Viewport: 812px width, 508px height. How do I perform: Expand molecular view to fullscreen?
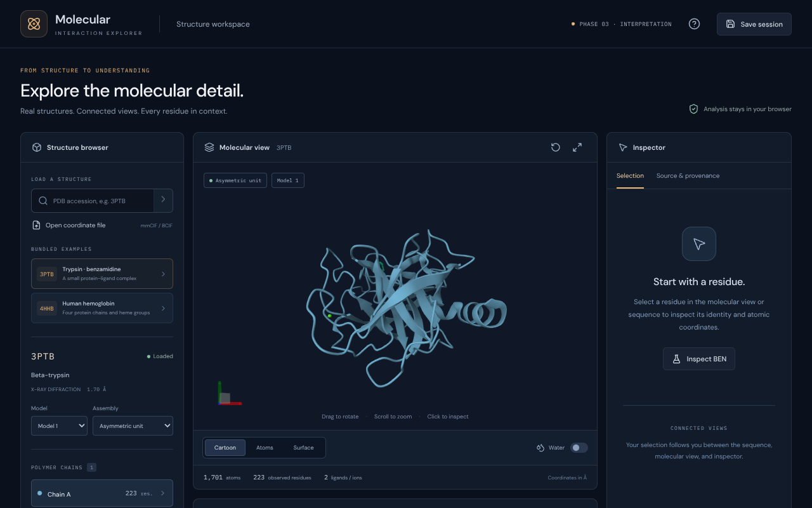pyautogui.click(x=577, y=147)
